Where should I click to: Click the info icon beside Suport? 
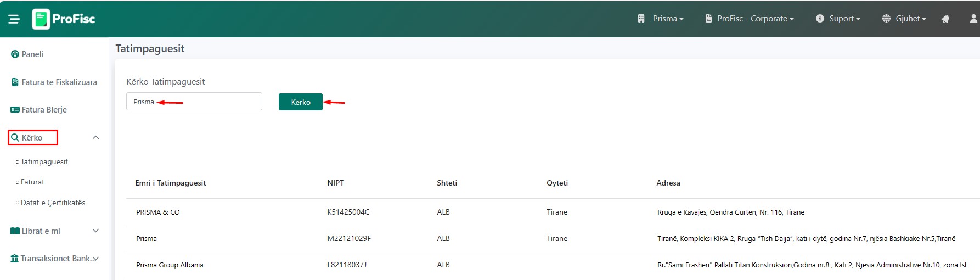(820, 19)
